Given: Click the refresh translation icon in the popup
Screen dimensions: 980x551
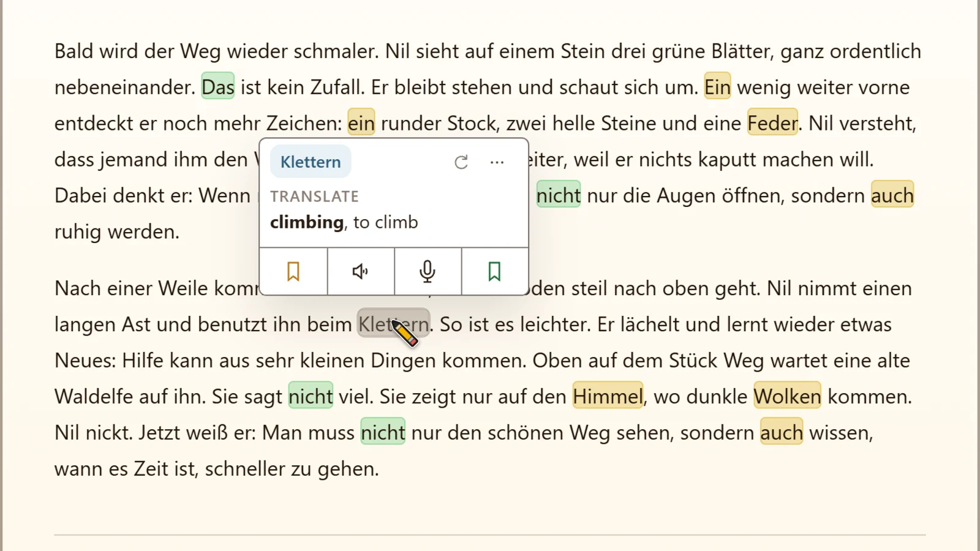Looking at the screenshot, I should (461, 162).
